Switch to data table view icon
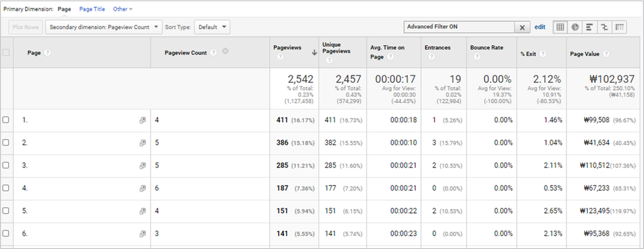 (560, 27)
